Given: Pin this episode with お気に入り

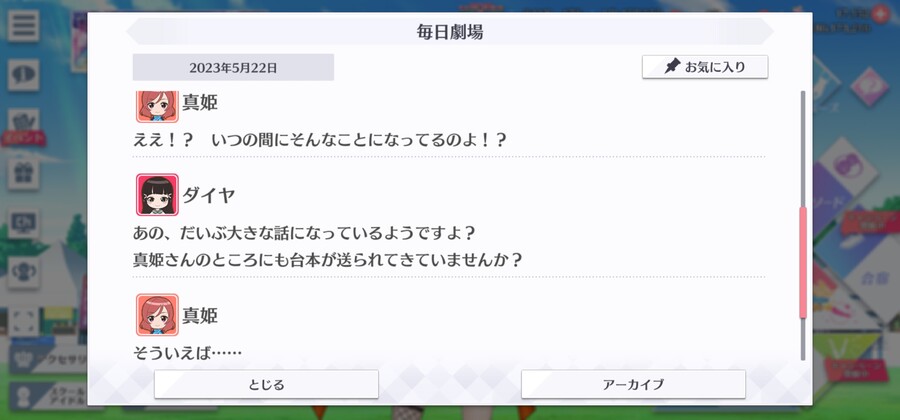Looking at the screenshot, I should (x=705, y=67).
